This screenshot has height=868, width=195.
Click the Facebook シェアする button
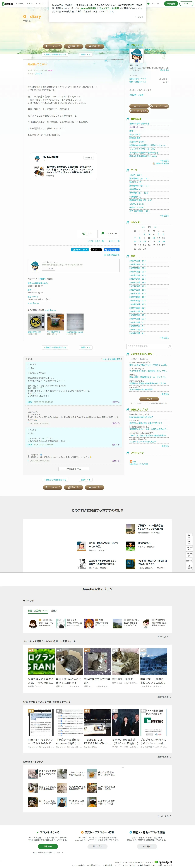[112, 250]
